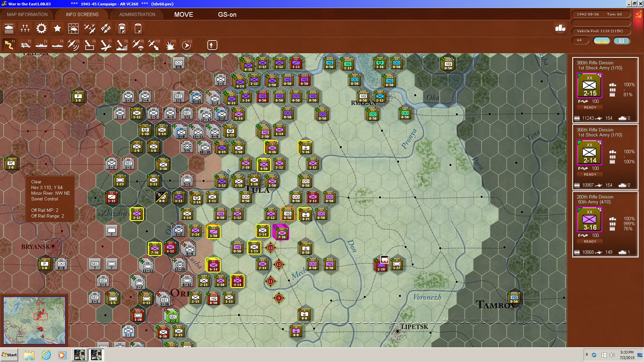Show the weather map grid icon
The height and width of the screenshot is (362, 644).
73,28
